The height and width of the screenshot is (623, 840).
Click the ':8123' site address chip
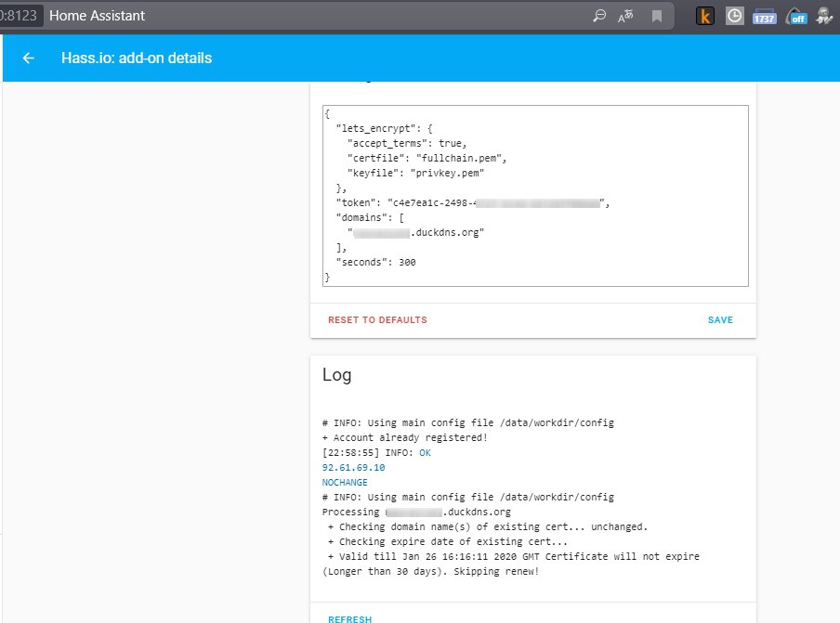19,16
